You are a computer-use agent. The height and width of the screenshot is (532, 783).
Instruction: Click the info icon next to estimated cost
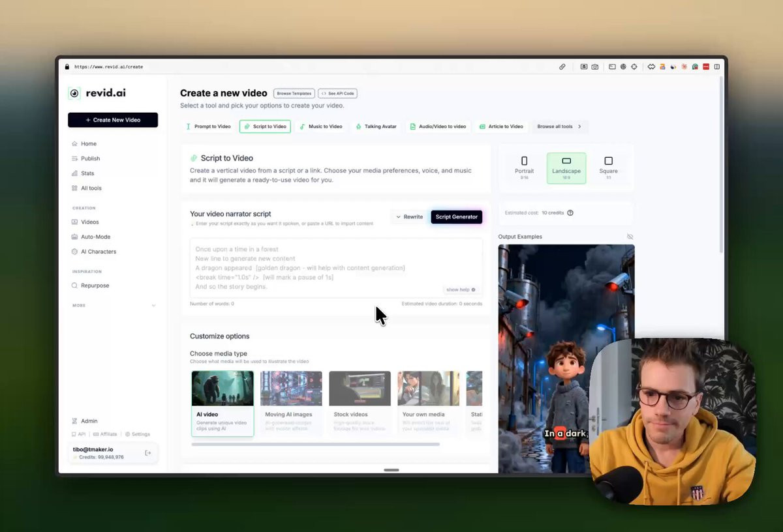click(x=570, y=213)
